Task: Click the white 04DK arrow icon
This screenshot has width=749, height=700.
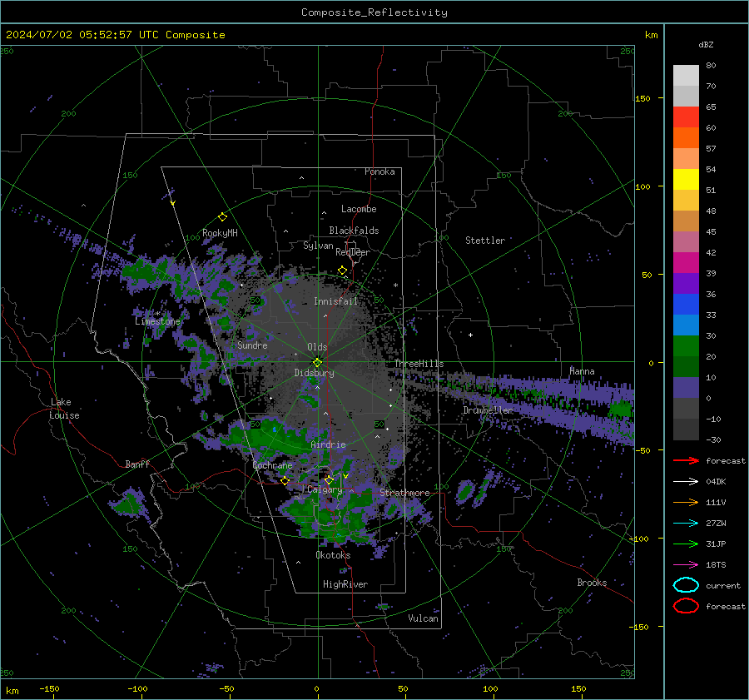Action: click(686, 481)
